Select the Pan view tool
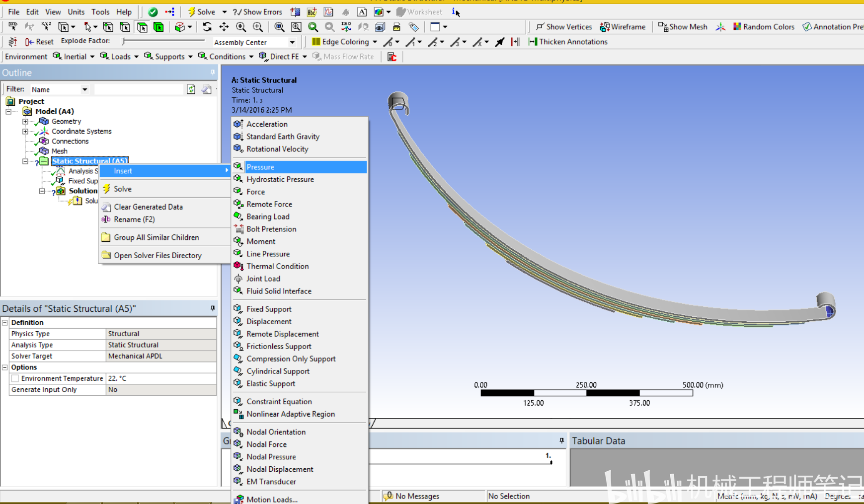The image size is (864, 504). [x=224, y=27]
